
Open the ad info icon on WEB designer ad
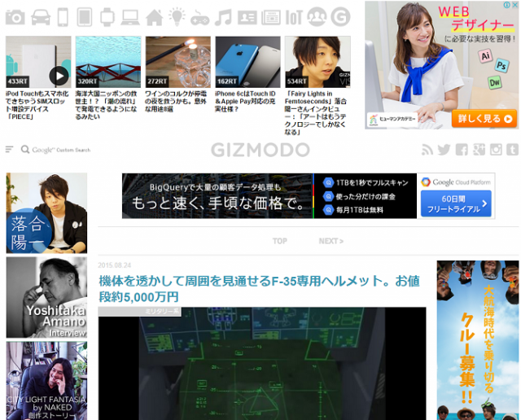507,5
